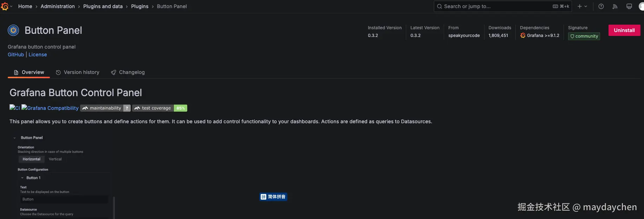Select Vertical orientation option
The width and height of the screenshot is (644, 219).
(x=55, y=159)
